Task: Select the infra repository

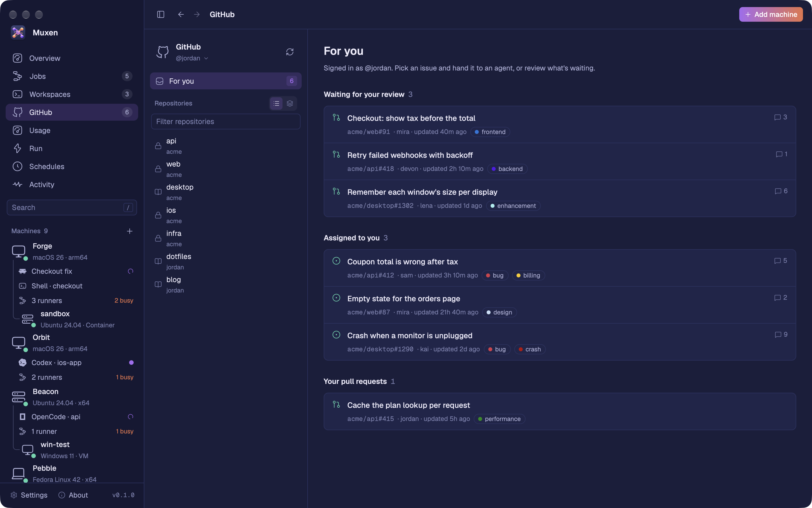Action: click(226, 238)
